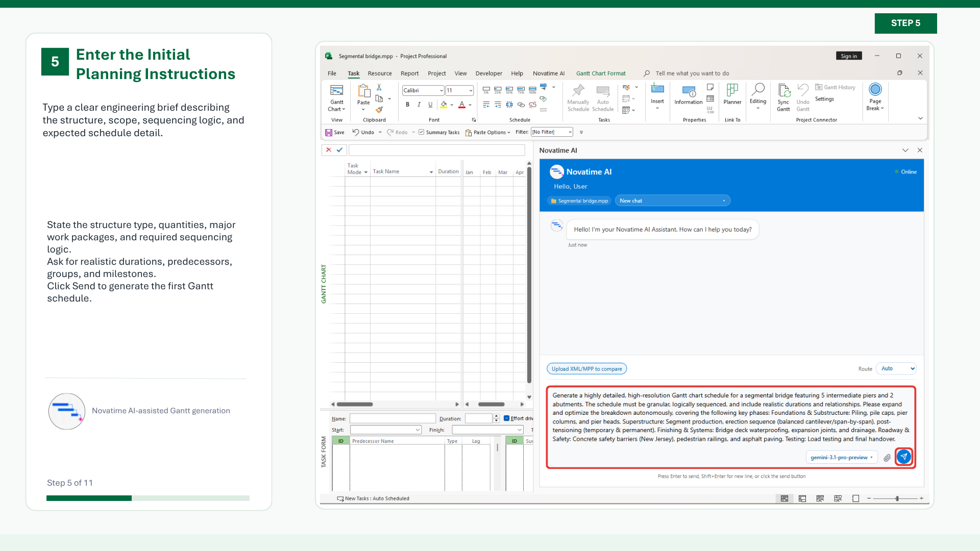Click the Split Task icon
Image resolution: width=980 pixels, height=551 pixels.
click(x=509, y=105)
